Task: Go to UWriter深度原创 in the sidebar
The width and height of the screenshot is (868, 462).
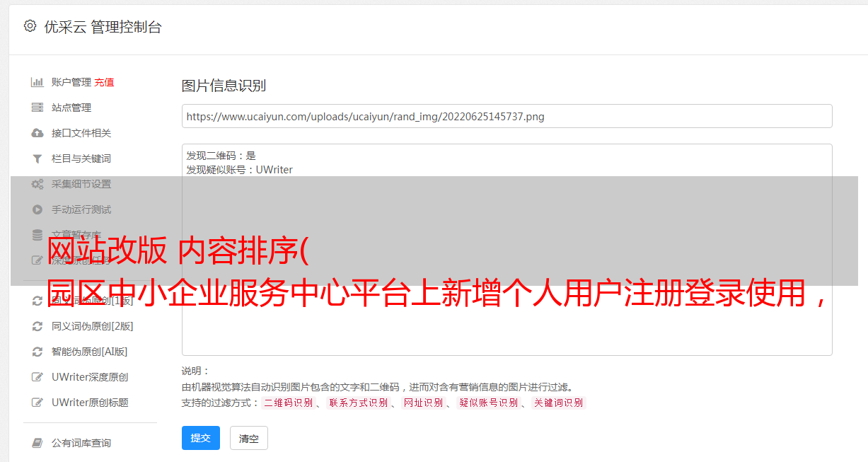Action: 90,377
